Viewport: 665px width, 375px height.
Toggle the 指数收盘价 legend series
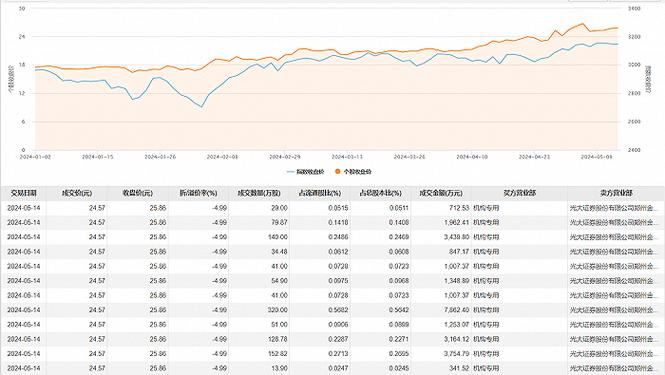[x=305, y=172]
